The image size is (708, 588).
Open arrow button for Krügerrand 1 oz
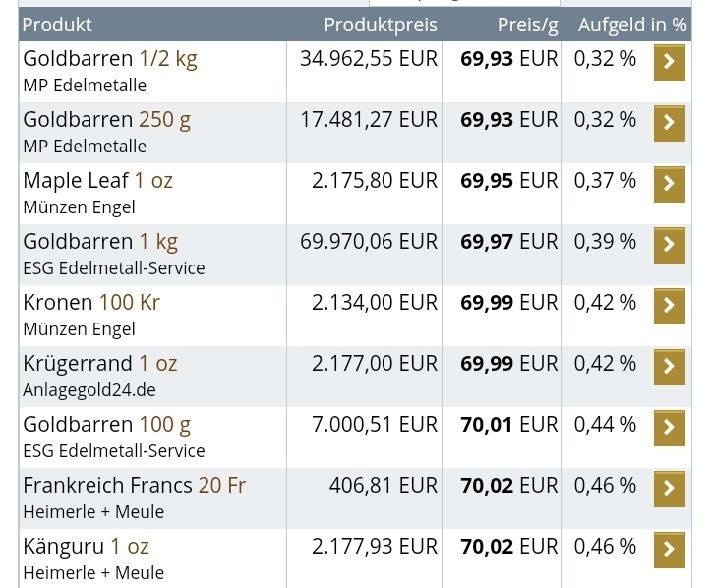[x=669, y=367]
